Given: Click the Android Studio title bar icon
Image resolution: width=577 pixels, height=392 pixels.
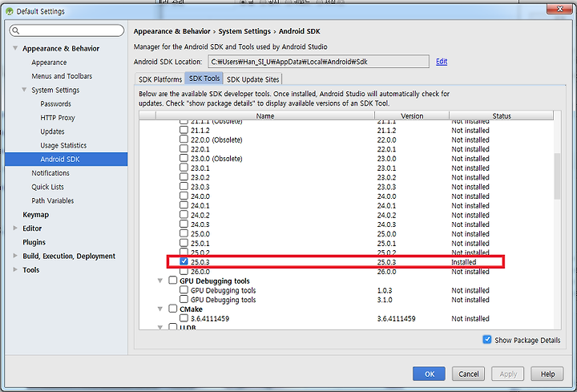Looking at the screenshot, I should point(10,11).
